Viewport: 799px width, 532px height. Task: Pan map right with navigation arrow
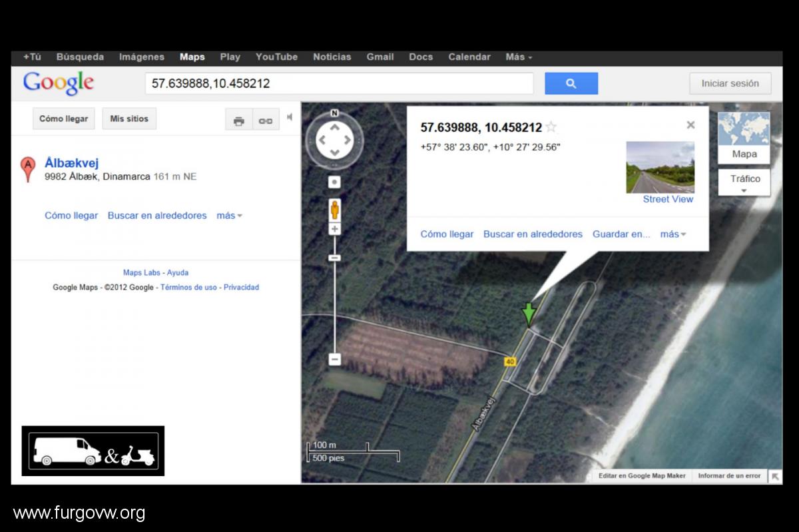(x=348, y=140)
